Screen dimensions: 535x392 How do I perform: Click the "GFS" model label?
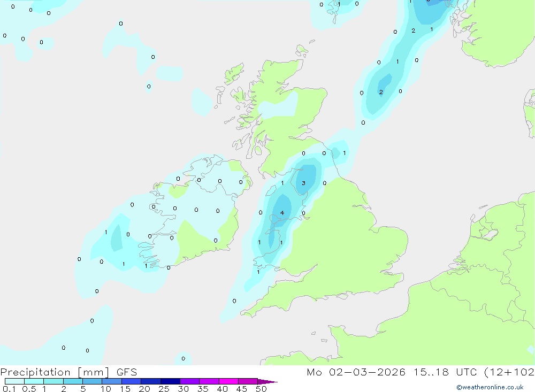click(127, 372)
